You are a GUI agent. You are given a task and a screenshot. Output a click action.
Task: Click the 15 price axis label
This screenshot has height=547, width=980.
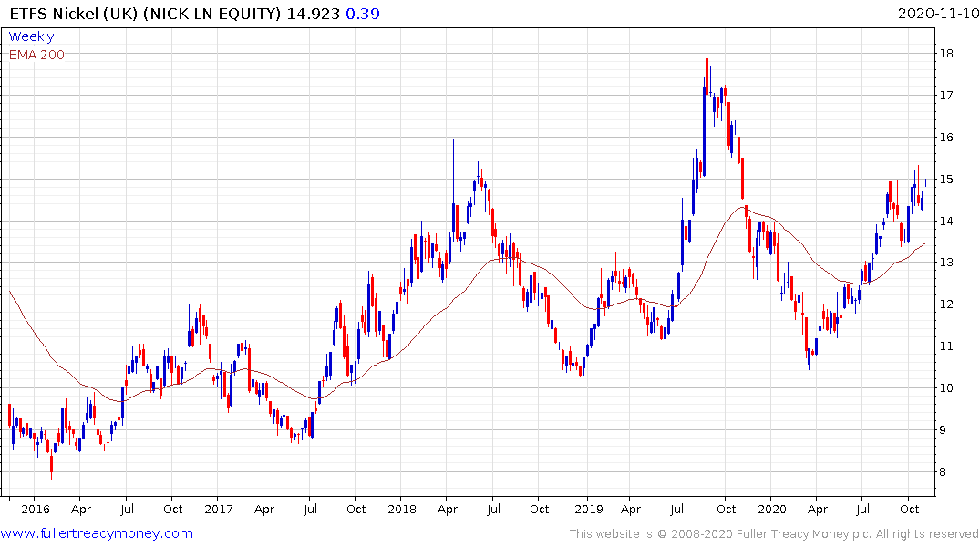click(946, 180)
